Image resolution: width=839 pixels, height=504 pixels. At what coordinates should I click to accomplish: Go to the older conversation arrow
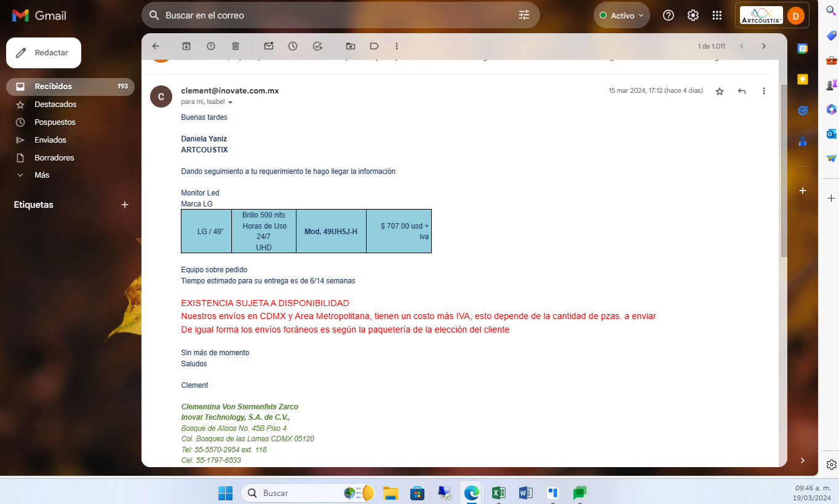point(764,46)
